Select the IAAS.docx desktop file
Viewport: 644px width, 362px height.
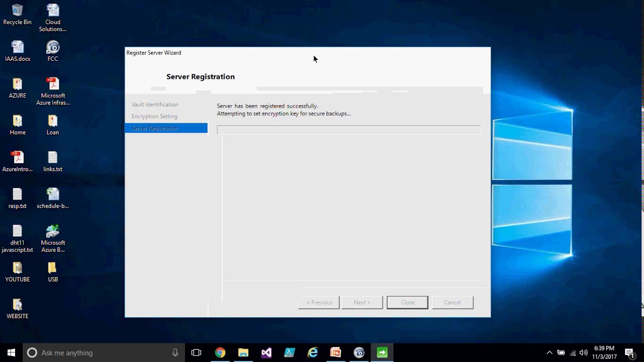[x=18, y=51]
